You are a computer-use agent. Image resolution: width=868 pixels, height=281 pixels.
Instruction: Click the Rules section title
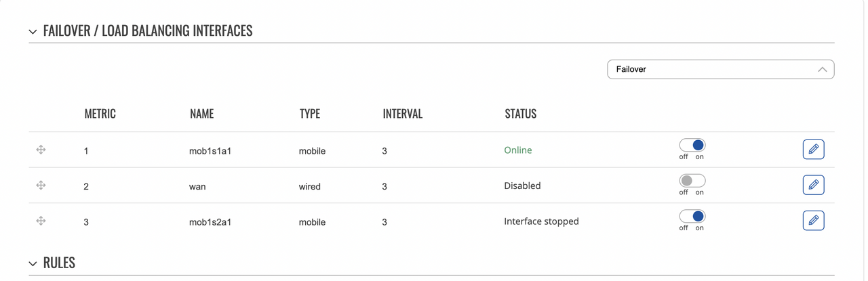pyautogui.click(x=59, y=263)
